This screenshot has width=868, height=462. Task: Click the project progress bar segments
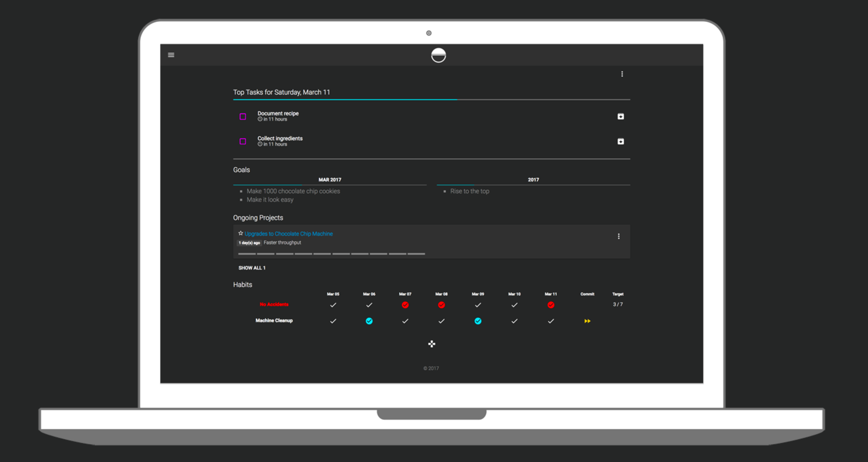tap(331, 253)
